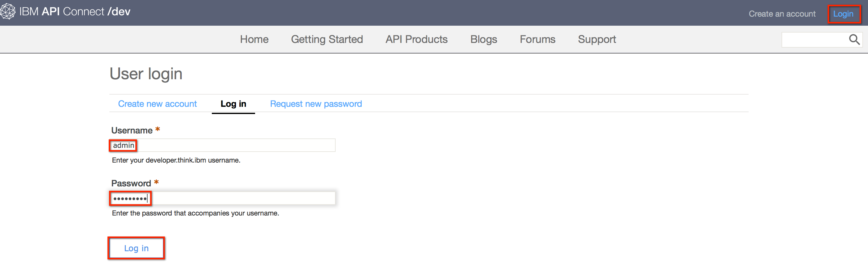Click the IBM API Connect /dev title
Image resolution: width=868 pixels, height=265 pixels.
[75, 12]
